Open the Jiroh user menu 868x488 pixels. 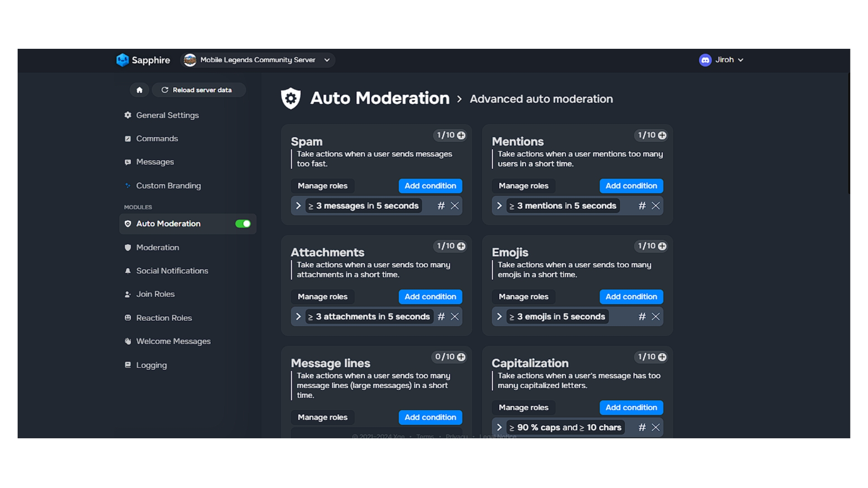coord(721,60)
